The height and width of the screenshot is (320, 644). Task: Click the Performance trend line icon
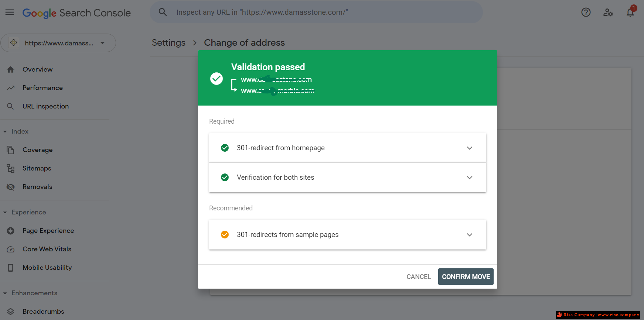(11, 88)
